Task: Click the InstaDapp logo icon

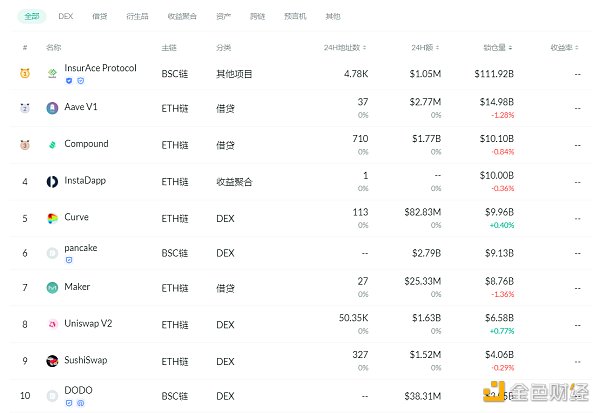Action: tap(53, 181)
